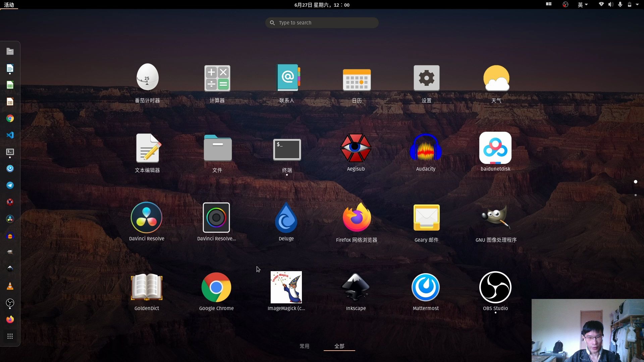The image size is (644, 362).
Task: Switch to OBS Studio via dock
Action: (x=10, y=303)
